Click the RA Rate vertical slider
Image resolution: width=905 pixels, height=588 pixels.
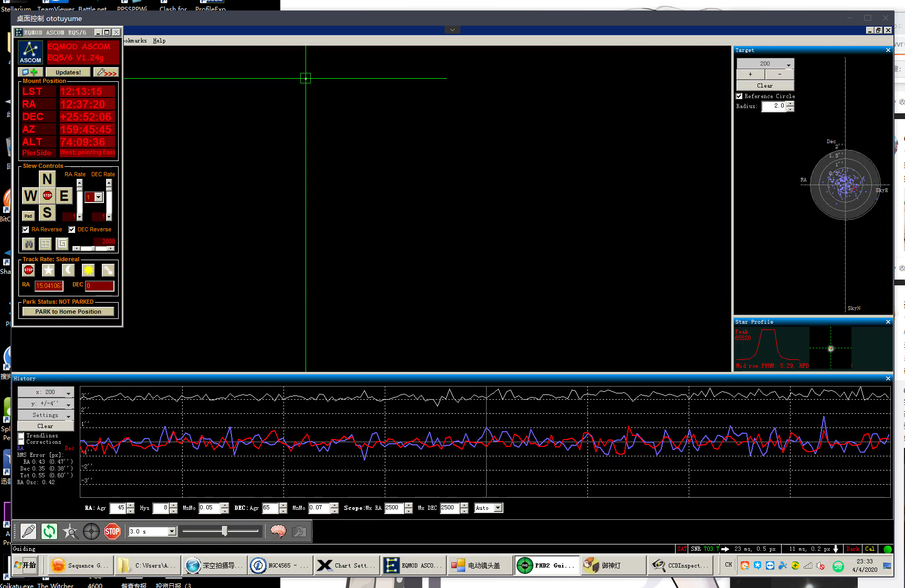[79, 199]
